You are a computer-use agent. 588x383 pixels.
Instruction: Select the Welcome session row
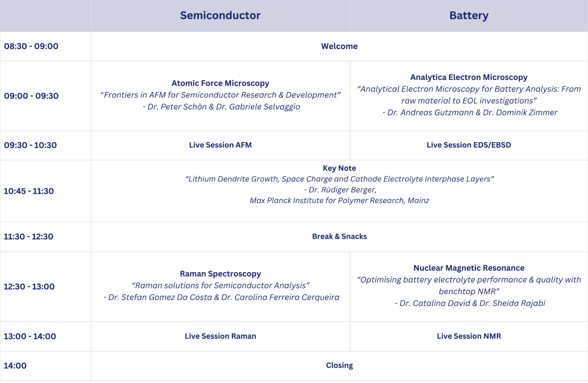pos(339,46)
